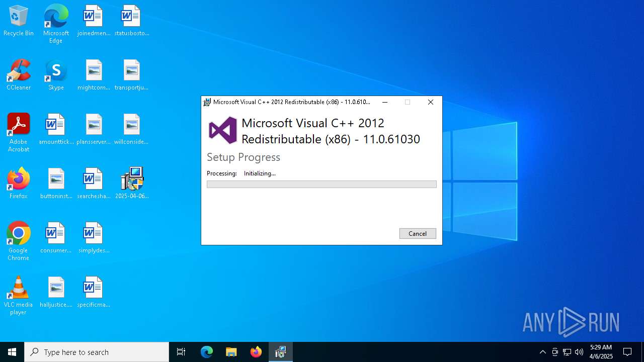The height and width of the screenshot is (362, 644).
Task: Minimize the Visual C++ setup window
Action: (385, 102)
